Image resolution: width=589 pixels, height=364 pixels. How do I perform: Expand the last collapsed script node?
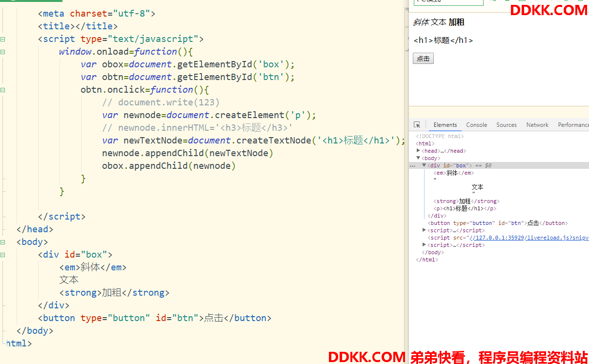tap(425, 245)
